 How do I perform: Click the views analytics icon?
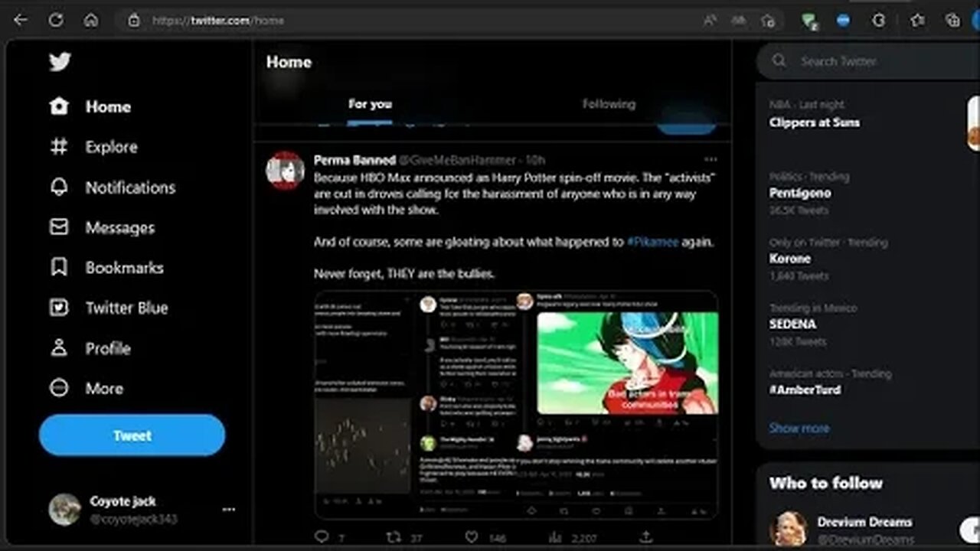click(555, 537)
